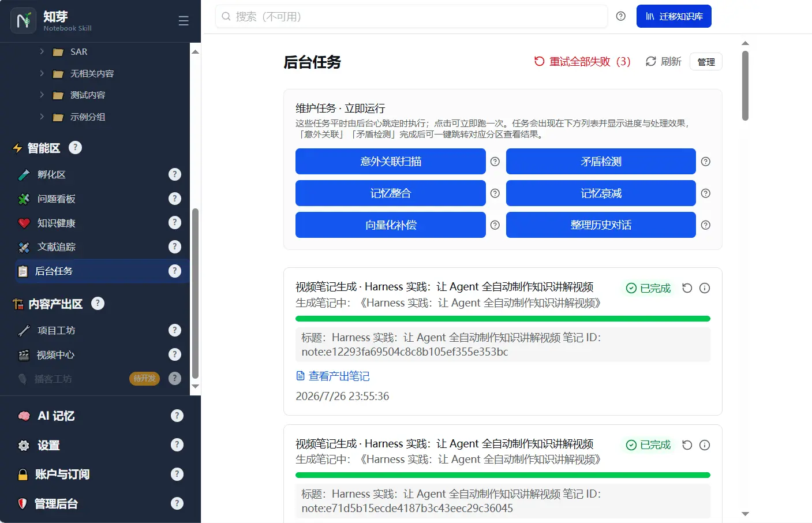Open help for 内容产出区 section

[x=98, y=303]
